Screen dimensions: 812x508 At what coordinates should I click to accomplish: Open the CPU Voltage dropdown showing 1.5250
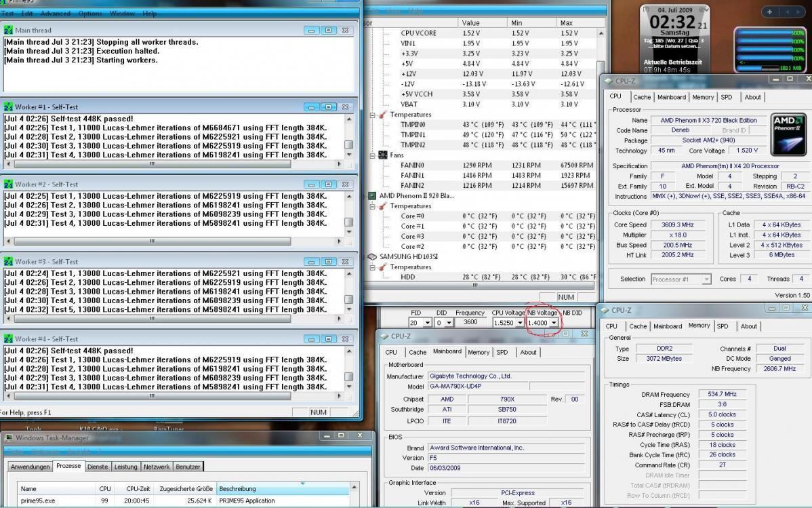pyautogui.click(x=520, y=322)
